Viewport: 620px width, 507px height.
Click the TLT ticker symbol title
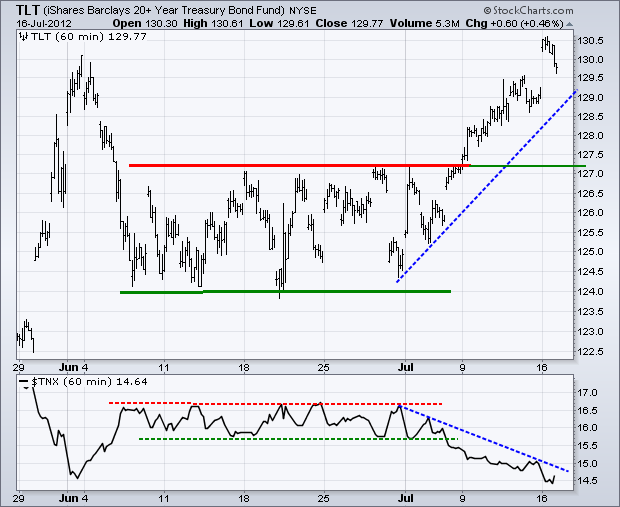click(28, 9)
